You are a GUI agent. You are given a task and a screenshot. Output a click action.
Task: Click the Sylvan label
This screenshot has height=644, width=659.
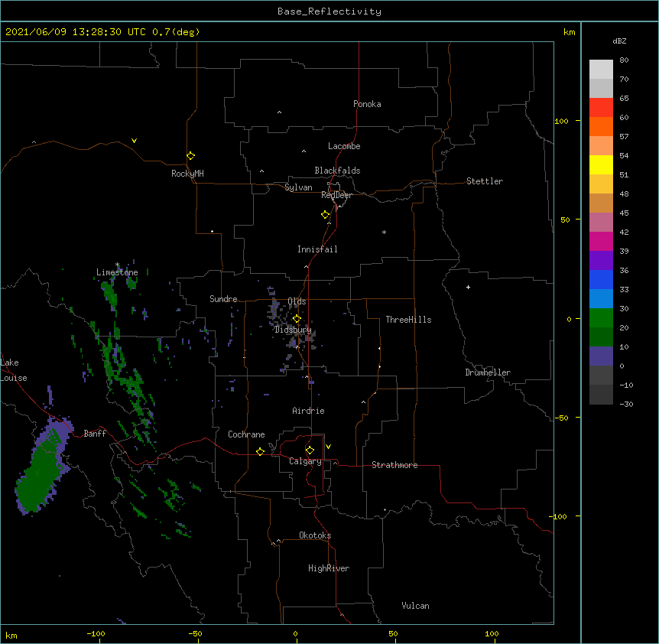298,187
